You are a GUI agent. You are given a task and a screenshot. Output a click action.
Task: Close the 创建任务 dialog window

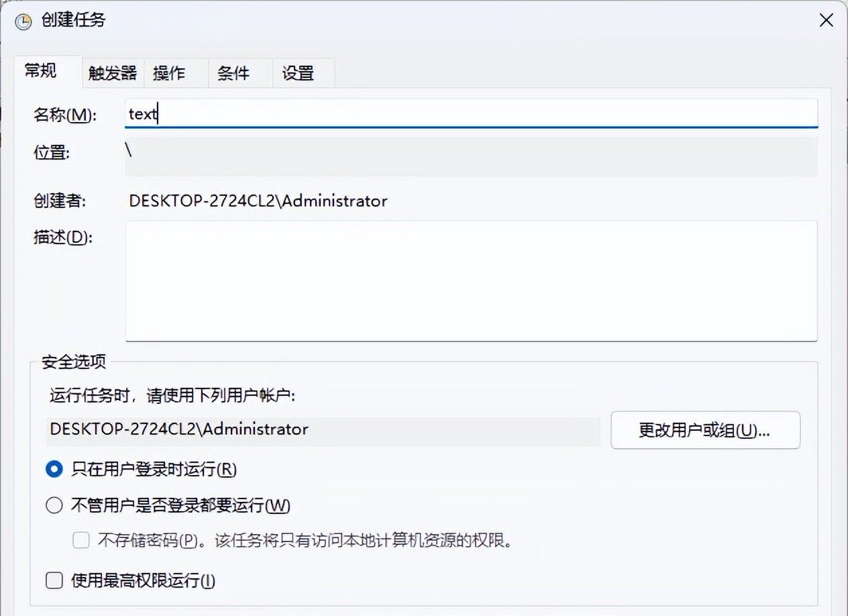coord(827,20)
